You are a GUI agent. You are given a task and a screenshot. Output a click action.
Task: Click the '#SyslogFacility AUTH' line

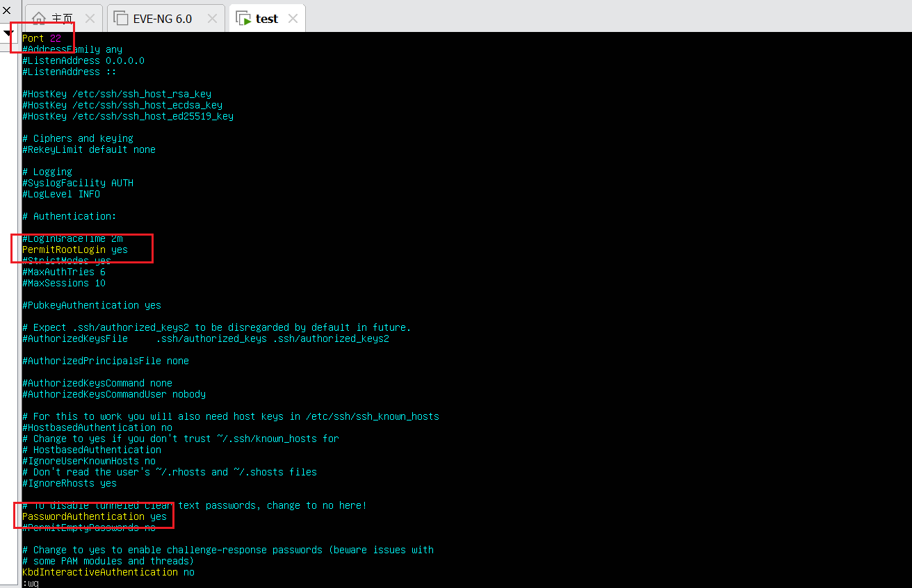pyautogui.click(x=78, y=183)
